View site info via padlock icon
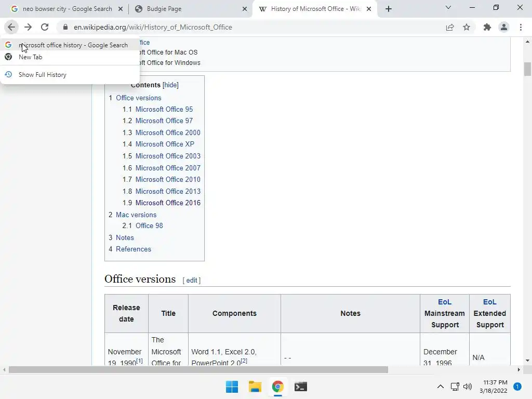 [65, 27]
